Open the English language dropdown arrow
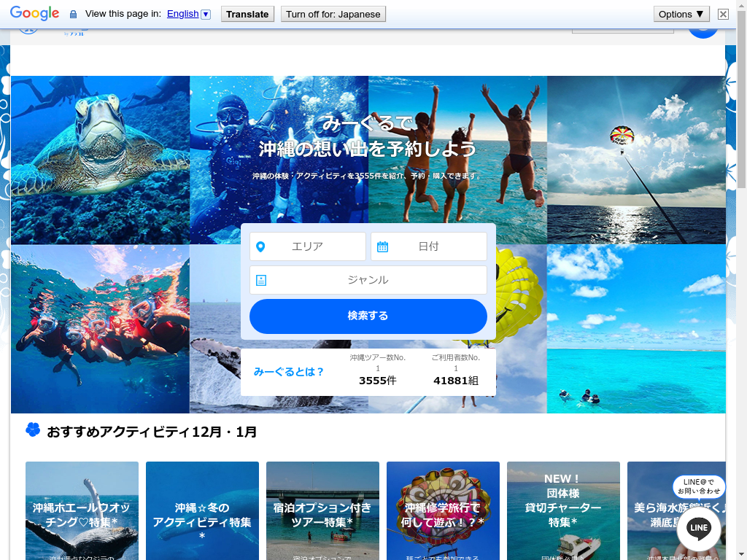This screenshot has height=560, width=747. [x=206, y=15]
